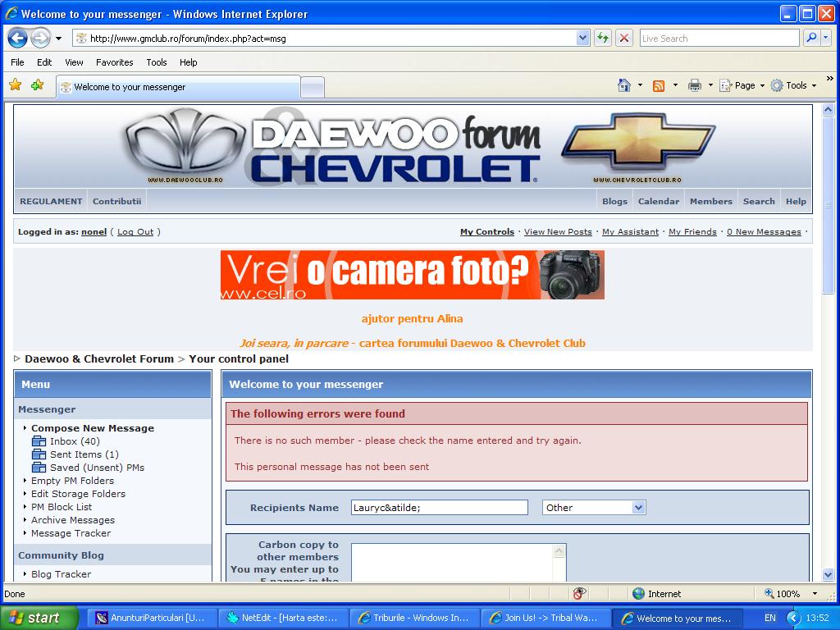Open the Tools toolbar menu with gear

coord(793,85)
